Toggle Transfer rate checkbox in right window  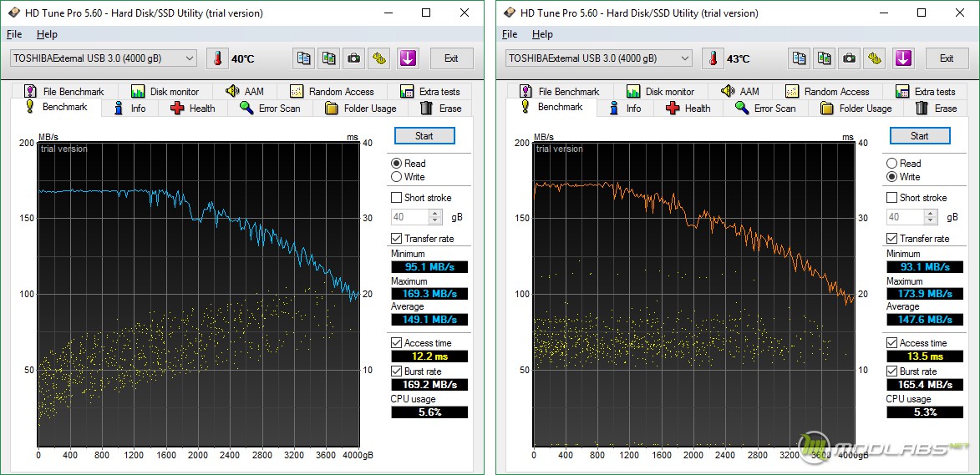click(x=892, y=239)
